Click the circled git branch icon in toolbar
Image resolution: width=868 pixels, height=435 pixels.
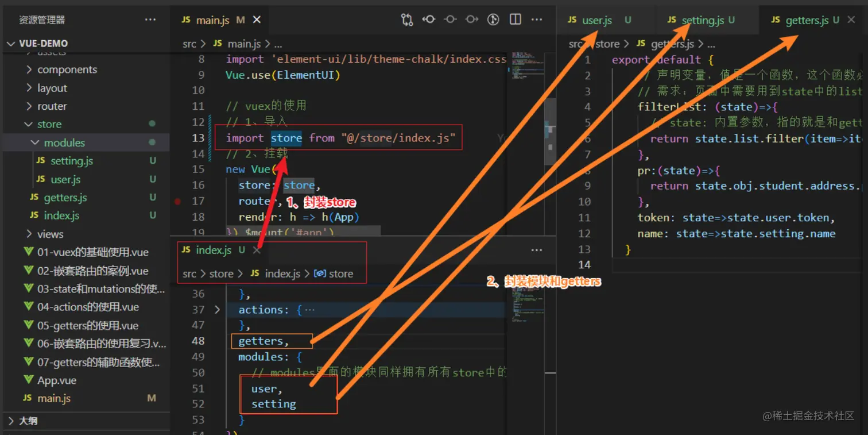[x=493, y=20]
